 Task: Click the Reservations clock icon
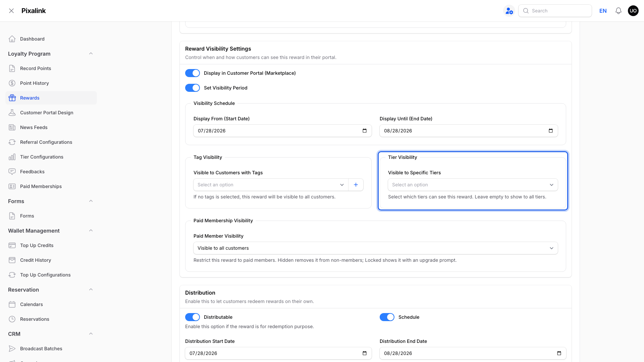pos(12,319)
